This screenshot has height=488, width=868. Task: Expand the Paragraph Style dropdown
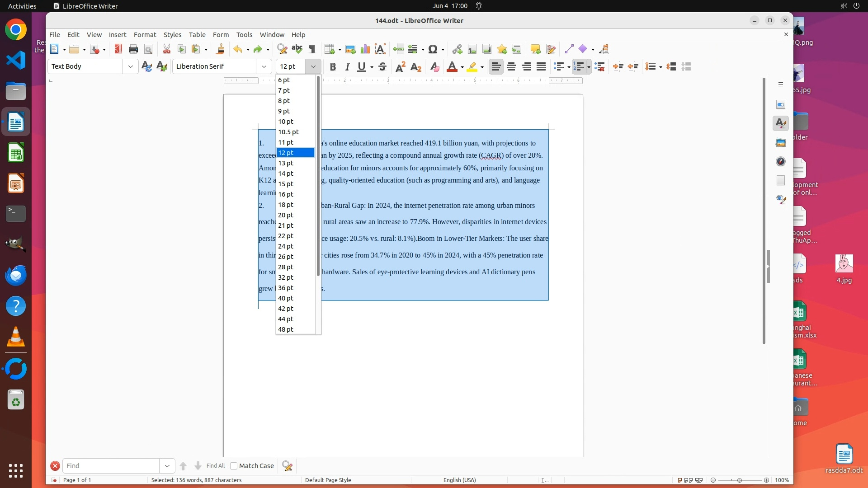coord(131,66)
